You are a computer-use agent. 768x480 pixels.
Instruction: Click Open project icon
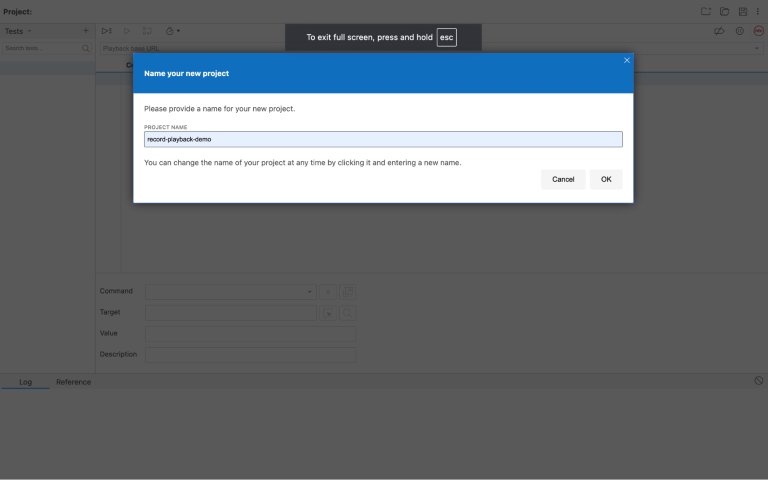[x=724, y=11]
